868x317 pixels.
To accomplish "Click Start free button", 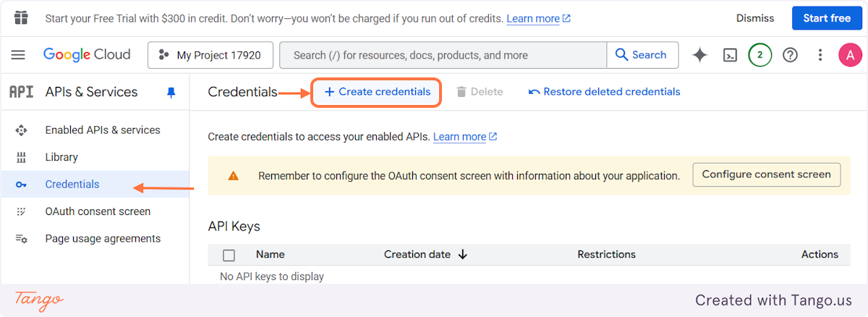I will coord(827,18).
